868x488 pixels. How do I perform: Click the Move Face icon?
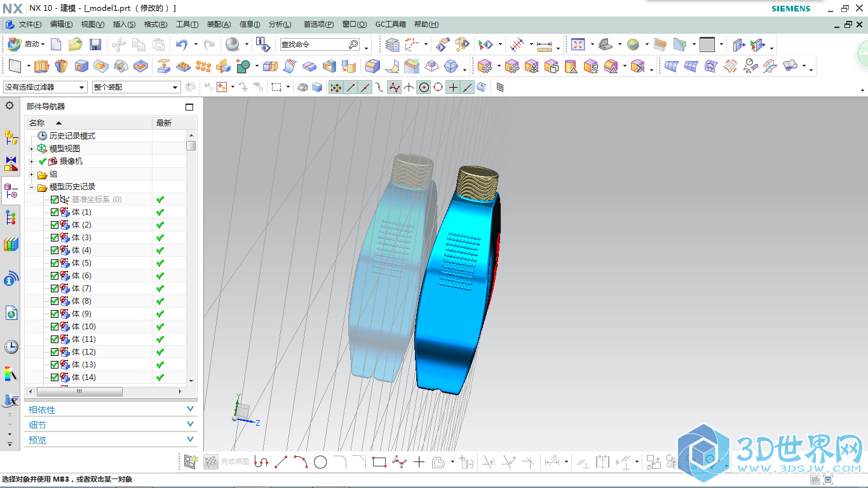pos(485,66)
